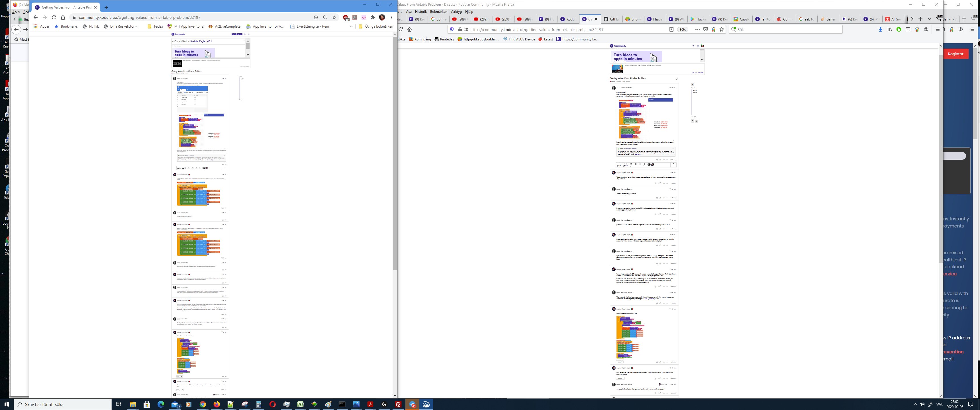This screenshot has width=980, height=410.
Task: Switch to the Hacka tab in Firefox
Action: (698, 19)
